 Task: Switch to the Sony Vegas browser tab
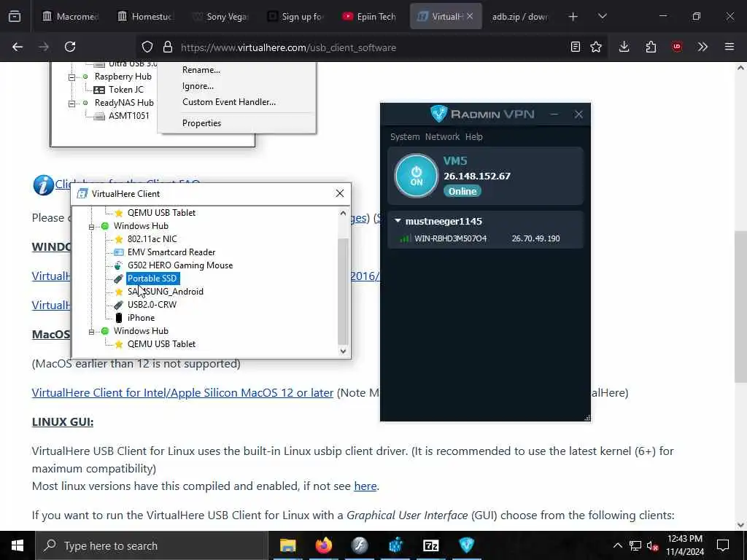(220, 17)
